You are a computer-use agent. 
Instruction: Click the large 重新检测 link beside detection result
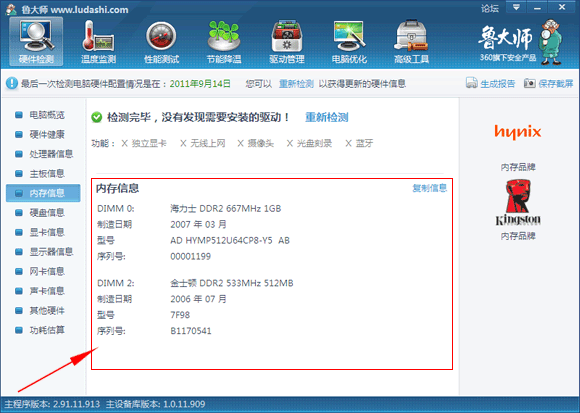(x=327, y=118)
